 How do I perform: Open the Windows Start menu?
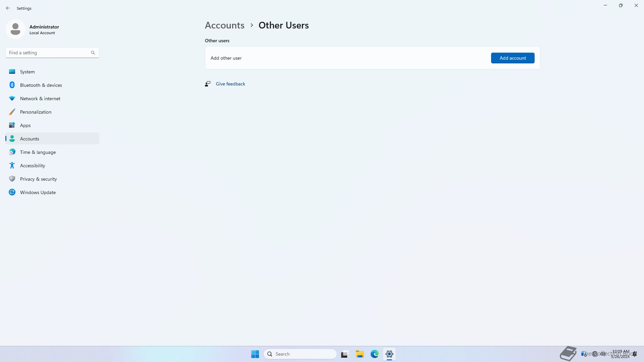pyautogui.click(x=255, y=354)
